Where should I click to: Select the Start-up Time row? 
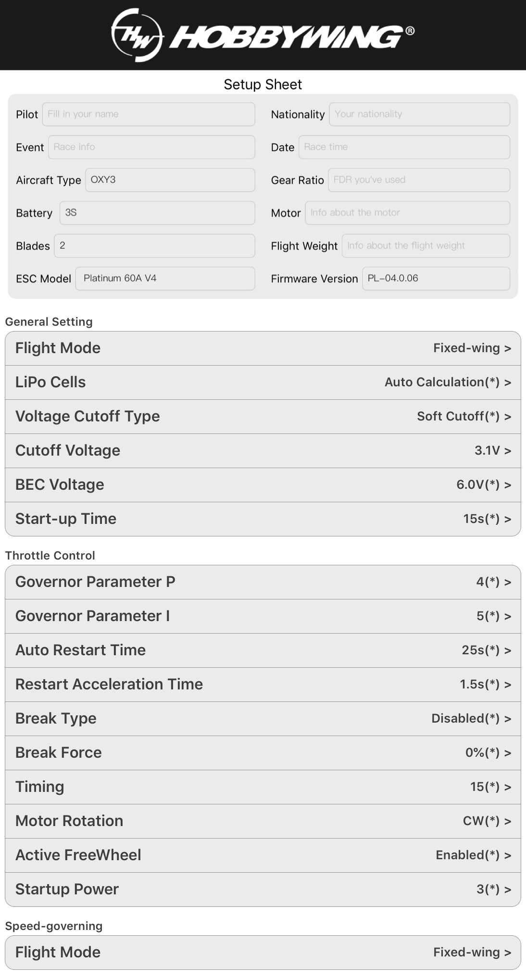click(x=263, y=519)
